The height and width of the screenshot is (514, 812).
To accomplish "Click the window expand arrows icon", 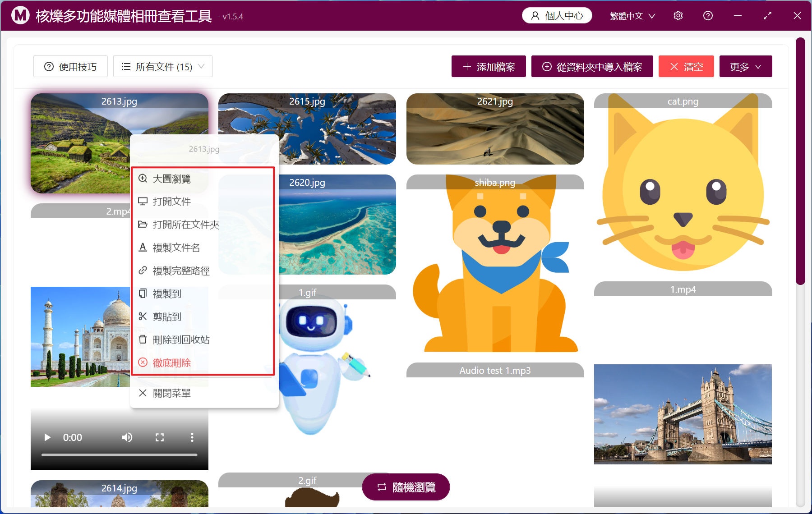I will pos(767,16).
